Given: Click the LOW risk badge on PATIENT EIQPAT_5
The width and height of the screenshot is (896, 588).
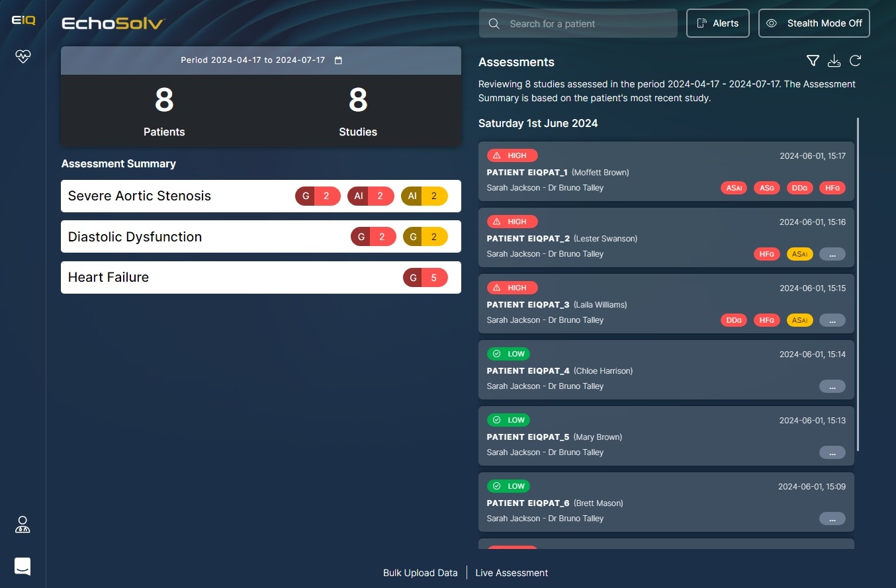Looking at the screenshot, I should (x=508, y=420).
